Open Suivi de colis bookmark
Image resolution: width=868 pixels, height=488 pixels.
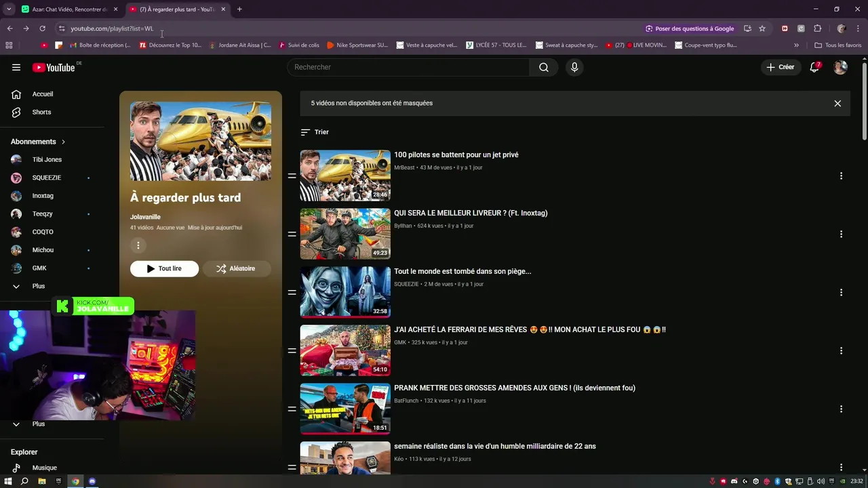click(298, 45)
